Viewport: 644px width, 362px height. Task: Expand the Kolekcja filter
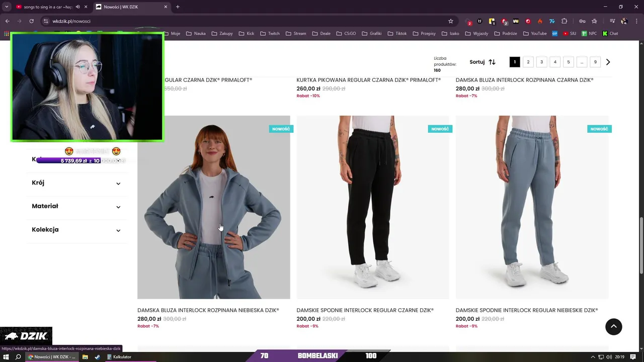point(76,230)
